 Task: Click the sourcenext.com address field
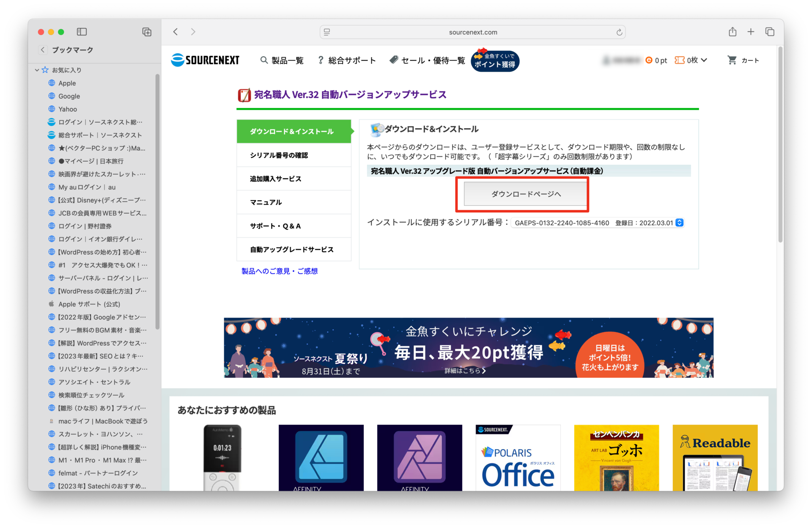pos(473,32)
